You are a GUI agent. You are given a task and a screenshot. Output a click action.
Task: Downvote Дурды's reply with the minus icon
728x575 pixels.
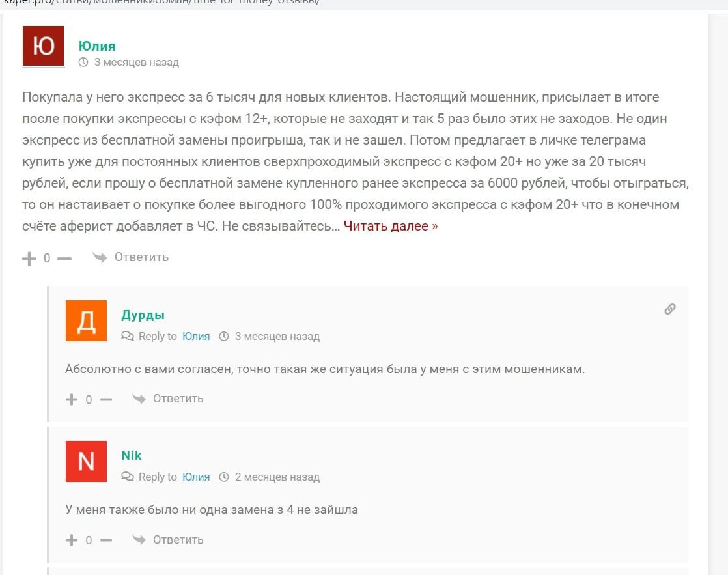(x=106, y=399)
